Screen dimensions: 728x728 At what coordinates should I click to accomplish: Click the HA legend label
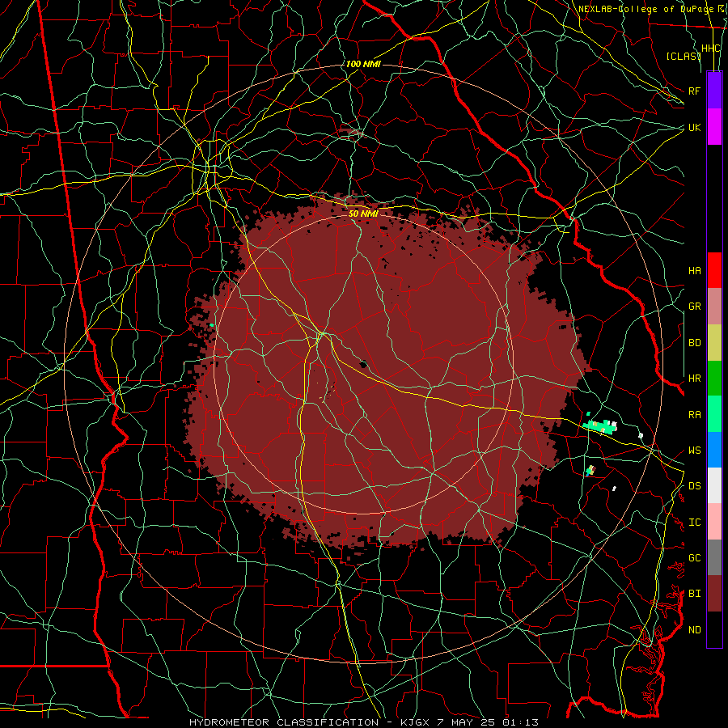694,270
